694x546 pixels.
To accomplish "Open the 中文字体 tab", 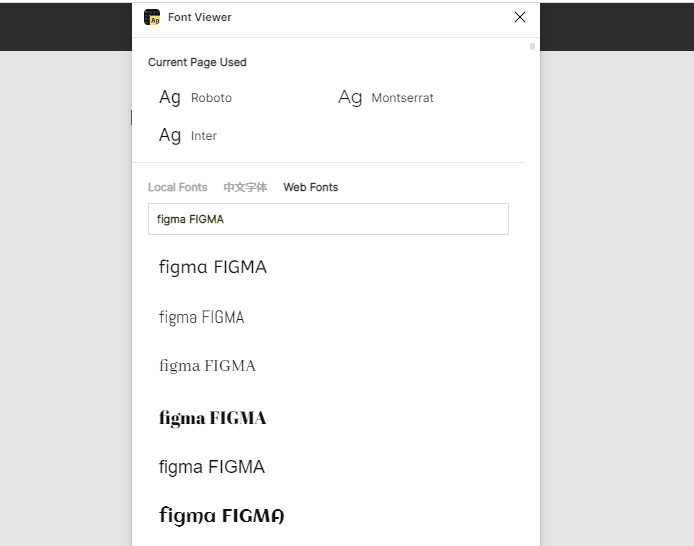I will (x=245, y=187).
